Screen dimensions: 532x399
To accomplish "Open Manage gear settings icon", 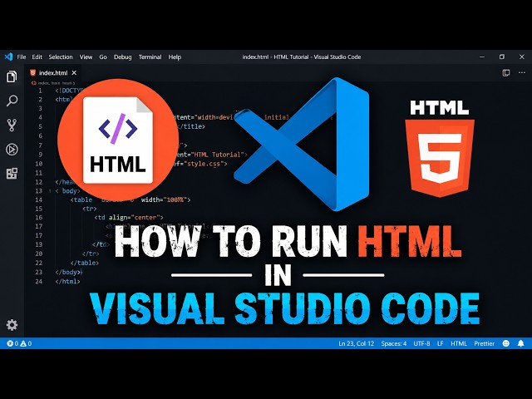I will (x=12, y=325).
